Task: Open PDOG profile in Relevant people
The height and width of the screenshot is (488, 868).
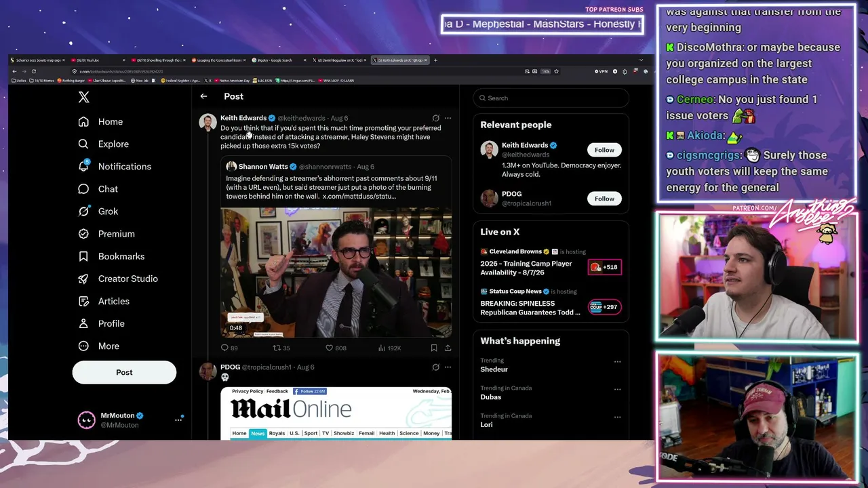Action: coord(511,194)
